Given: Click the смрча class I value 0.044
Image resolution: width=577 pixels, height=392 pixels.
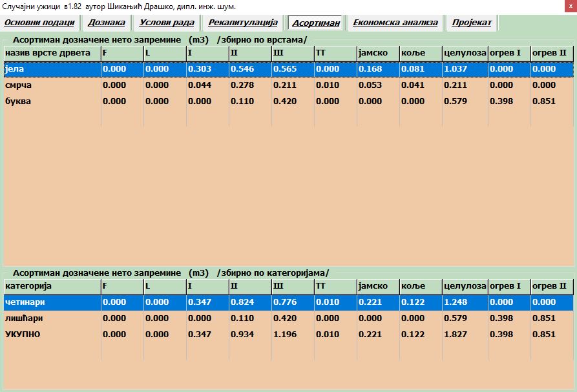Looking at the screenshot, I should coord(200,85).
